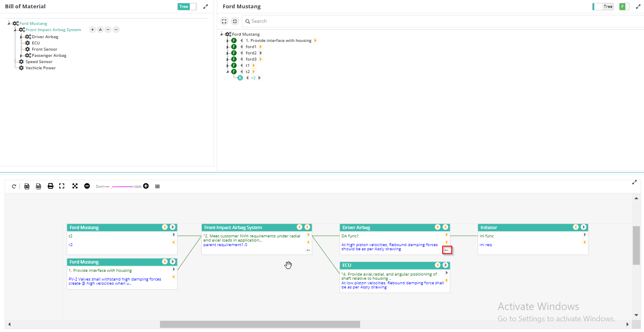Viewport: 644px width, 332px height.
Task: Click right orange arrow after 'Provide interface with housing'
Action: coord(315,41)
